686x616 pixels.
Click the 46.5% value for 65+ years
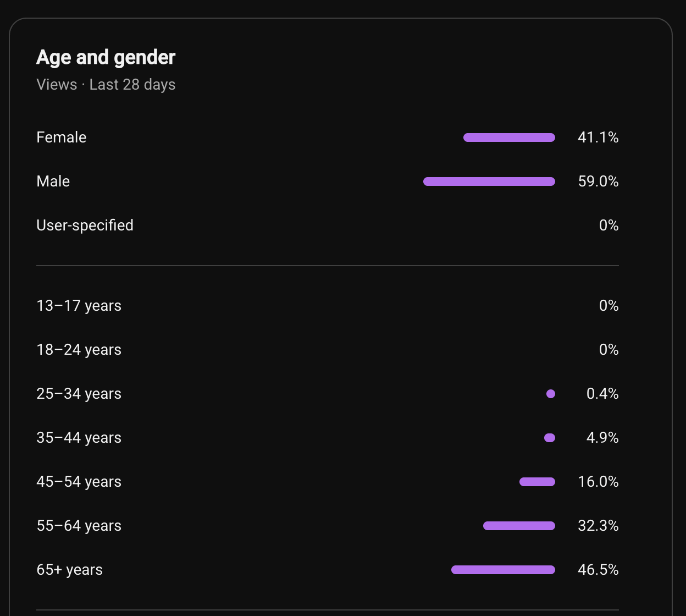[x=598, y=570]
